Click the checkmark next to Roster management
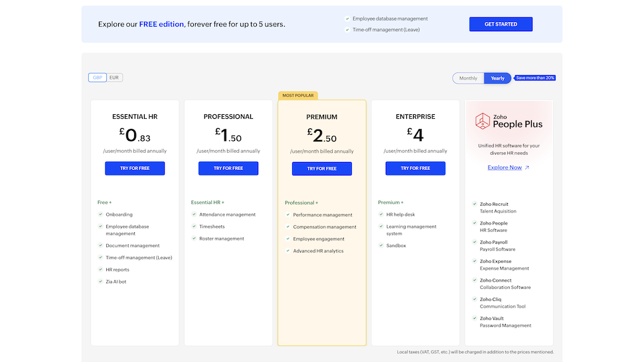Screen dimensions: 644x362 tap(194, 238)
